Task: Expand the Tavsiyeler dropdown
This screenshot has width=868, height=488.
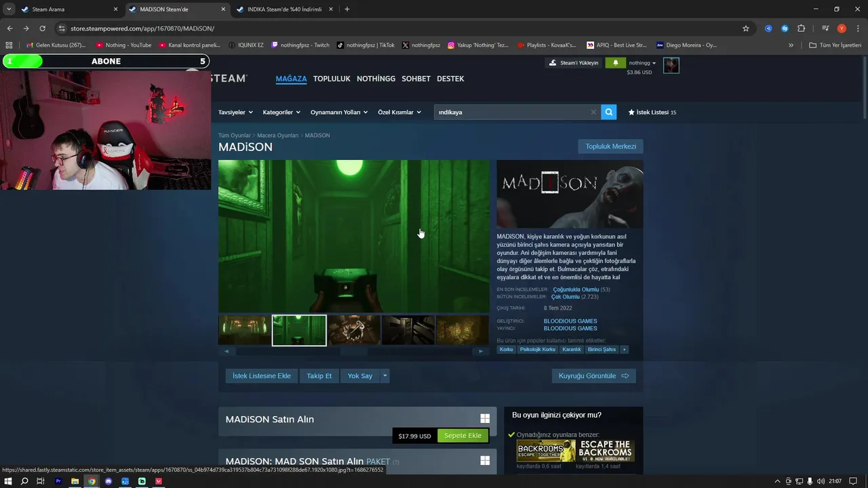Action: click(x=235, y=113)
